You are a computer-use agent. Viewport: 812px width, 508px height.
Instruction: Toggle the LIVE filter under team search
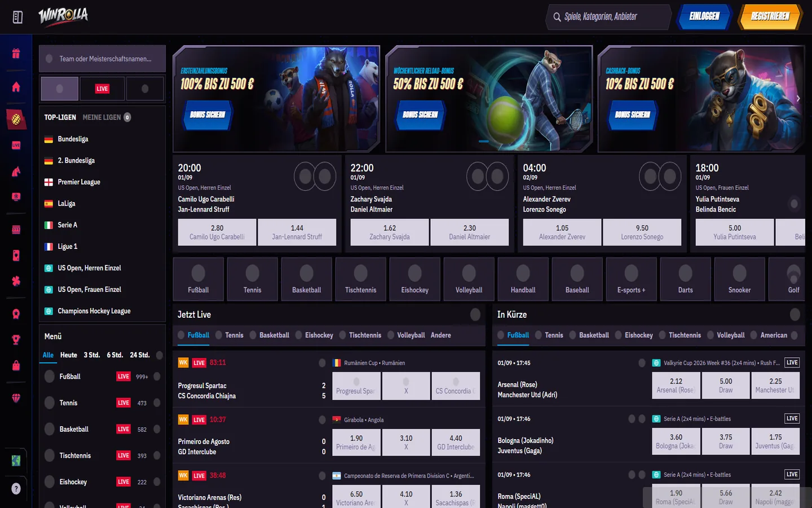(x=102, y=89)
